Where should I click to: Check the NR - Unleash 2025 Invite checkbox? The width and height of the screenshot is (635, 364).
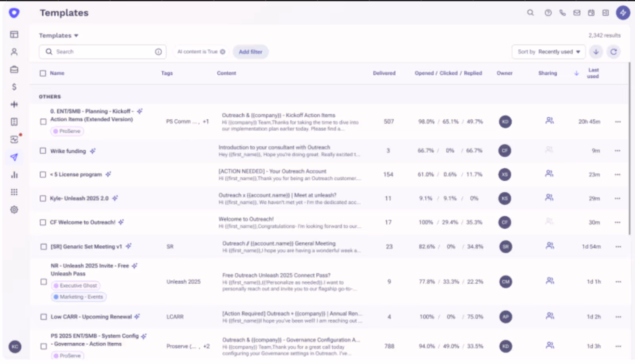44,282
